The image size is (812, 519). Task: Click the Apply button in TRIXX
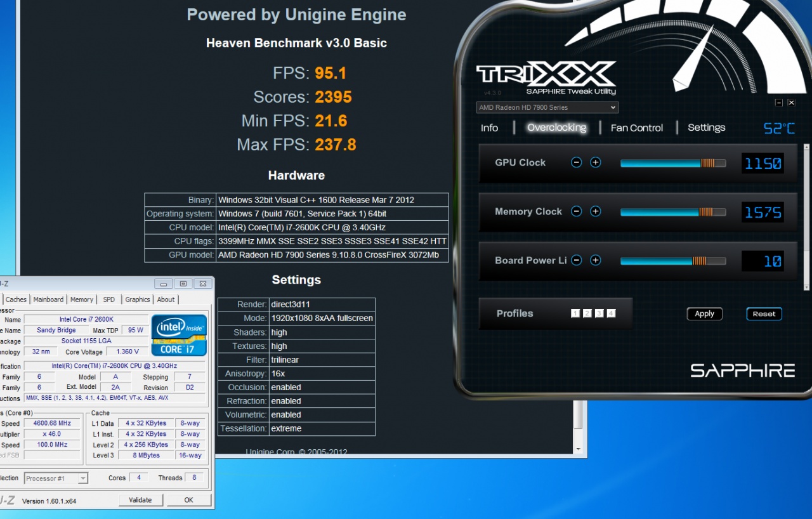pyautogui.click(x=704, y=313)
